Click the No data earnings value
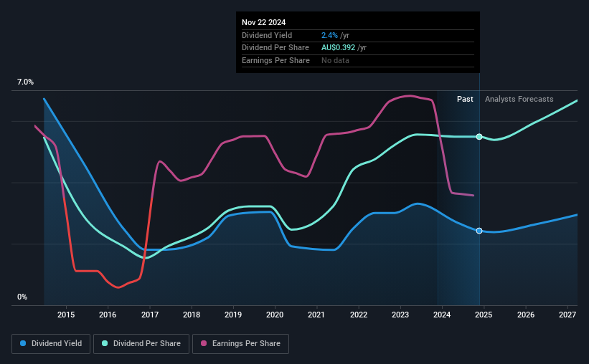589x364 pixels. [x=335, y=60]
